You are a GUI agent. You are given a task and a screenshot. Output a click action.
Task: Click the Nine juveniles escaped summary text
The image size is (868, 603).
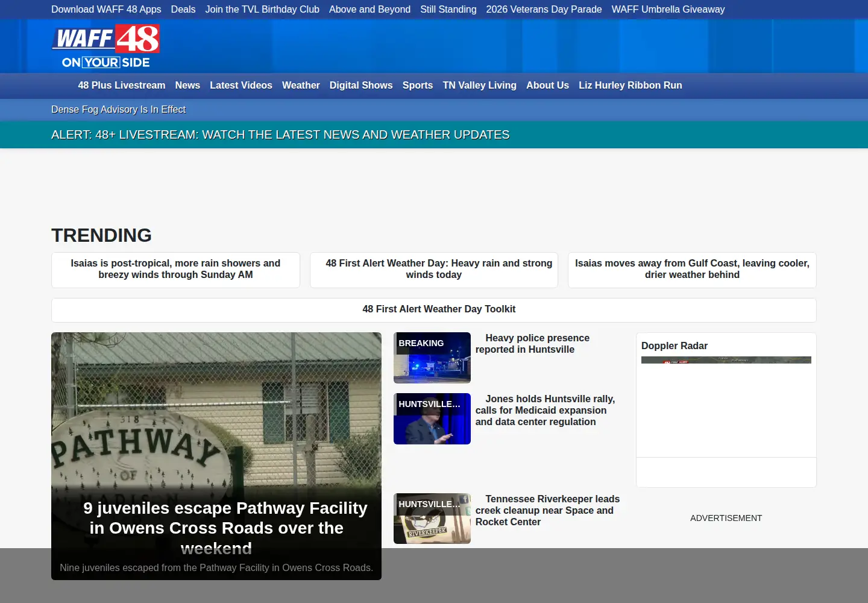(216, 568)
